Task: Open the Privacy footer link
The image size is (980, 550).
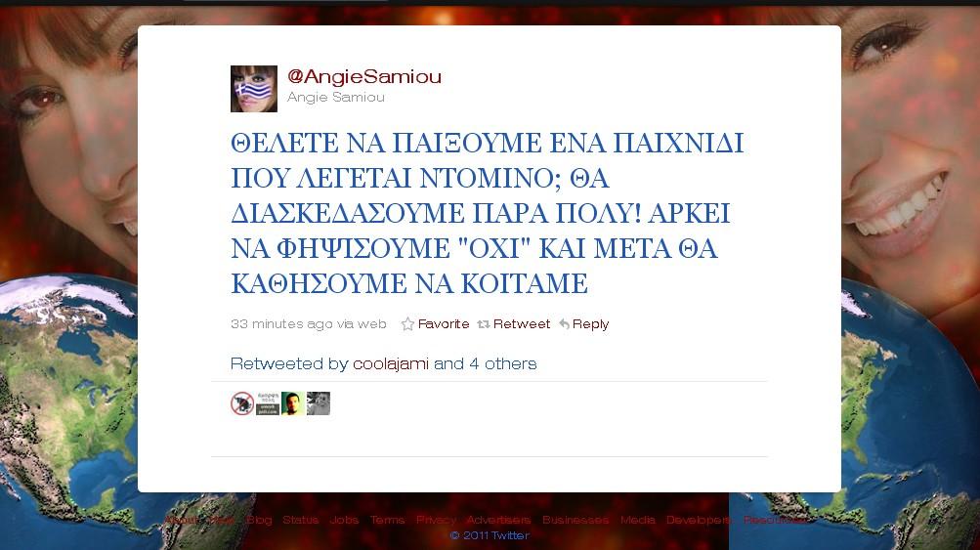Action: (x=436, y=520)
